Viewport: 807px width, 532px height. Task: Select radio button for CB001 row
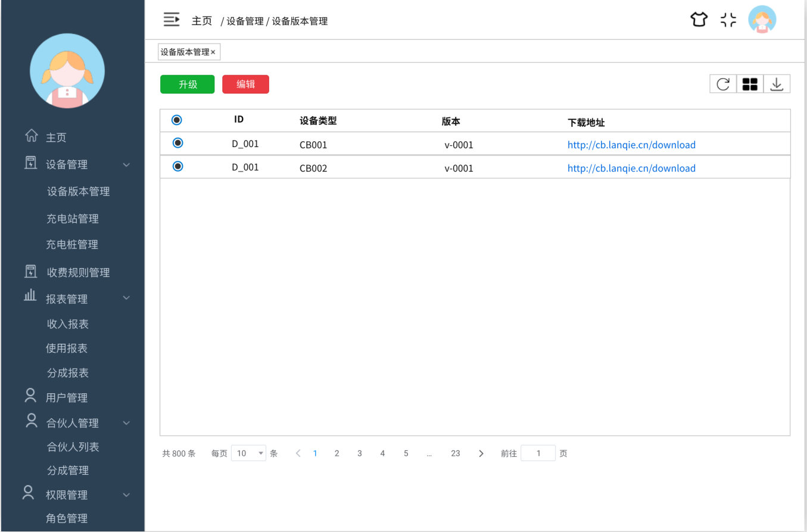tap(177, 143)
